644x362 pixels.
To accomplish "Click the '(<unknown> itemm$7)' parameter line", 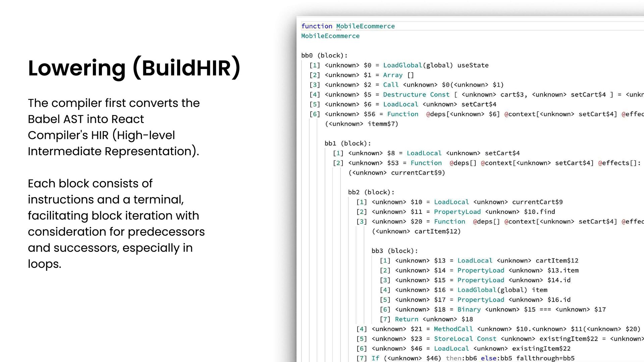I will click(362, 124).
